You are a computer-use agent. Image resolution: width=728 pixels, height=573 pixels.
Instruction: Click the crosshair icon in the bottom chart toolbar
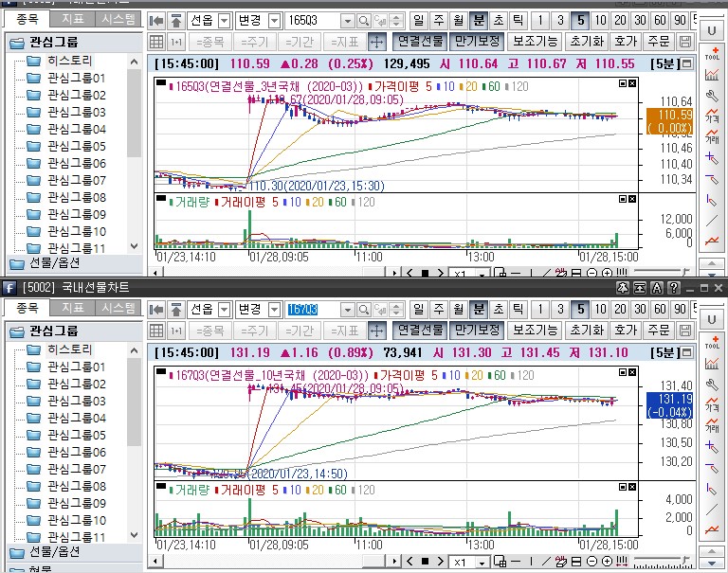pyautogui.click(x=376, y=330)
